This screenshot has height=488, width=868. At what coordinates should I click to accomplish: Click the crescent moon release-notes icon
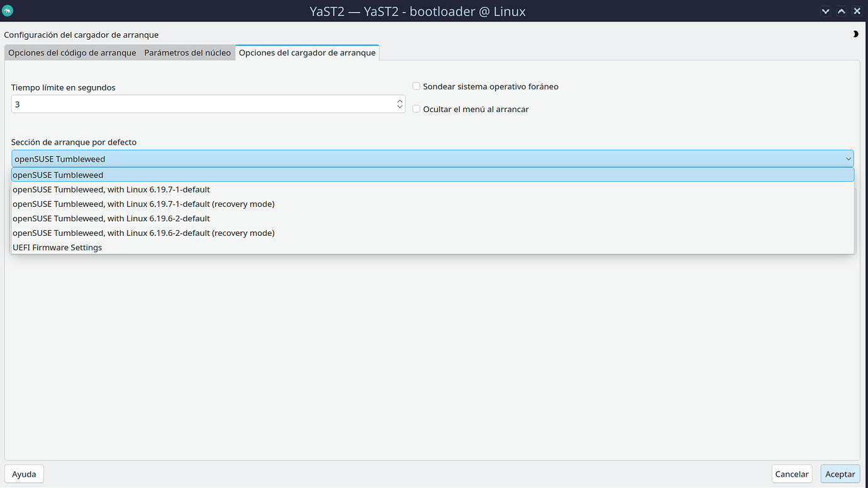[x=855, y=35]
